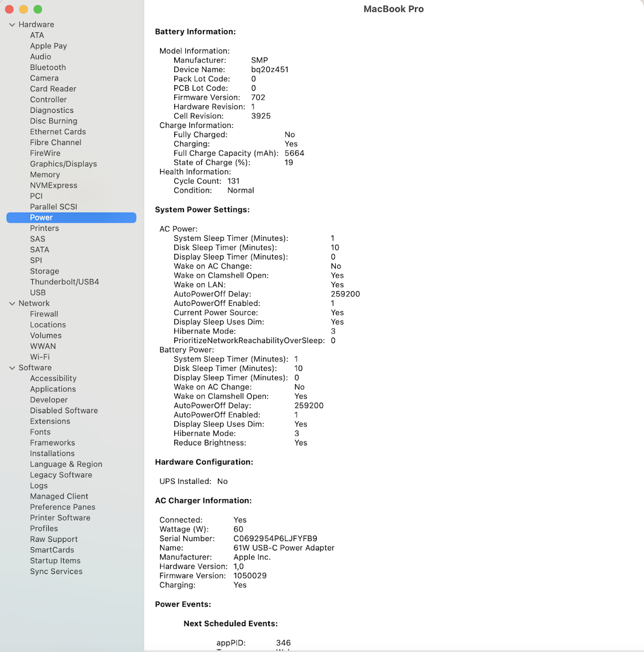Click the yellow minimize window button

coord(24,10)
